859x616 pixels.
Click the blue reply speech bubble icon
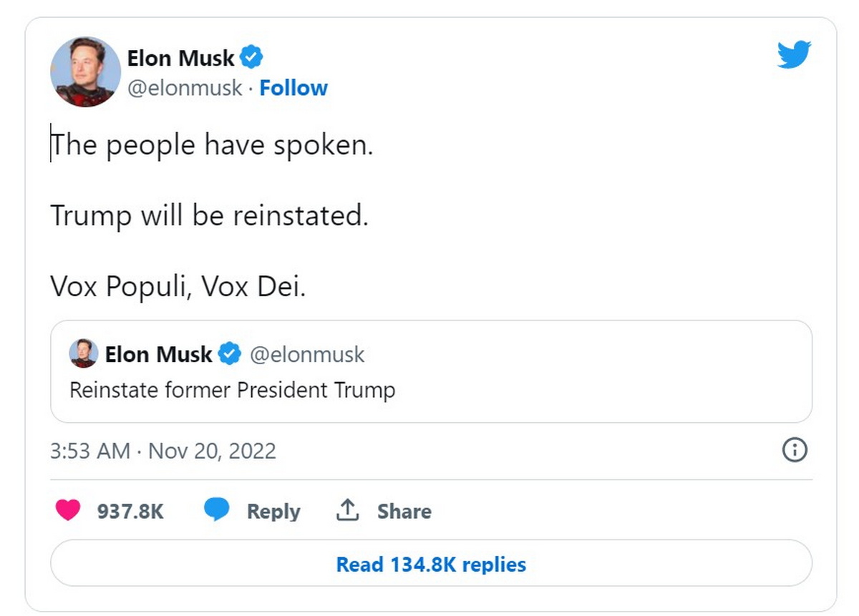[x=216, y=510]
